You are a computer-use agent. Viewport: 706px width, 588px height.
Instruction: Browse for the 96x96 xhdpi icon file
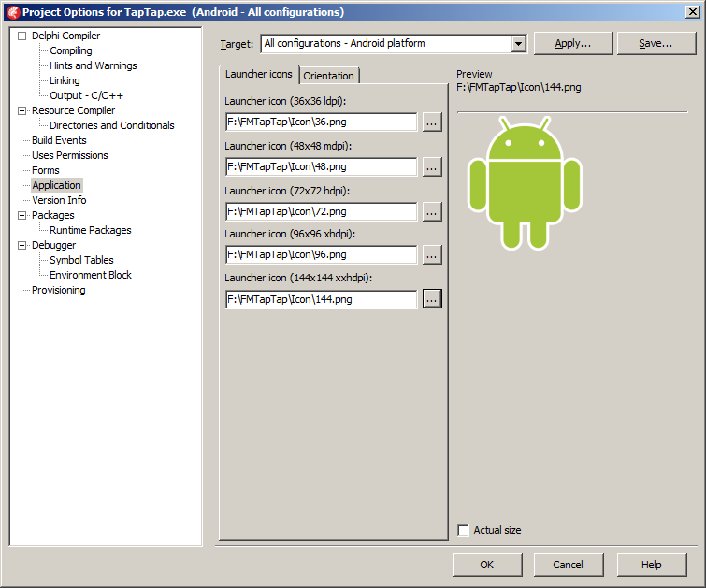click(x=432, y=255)
